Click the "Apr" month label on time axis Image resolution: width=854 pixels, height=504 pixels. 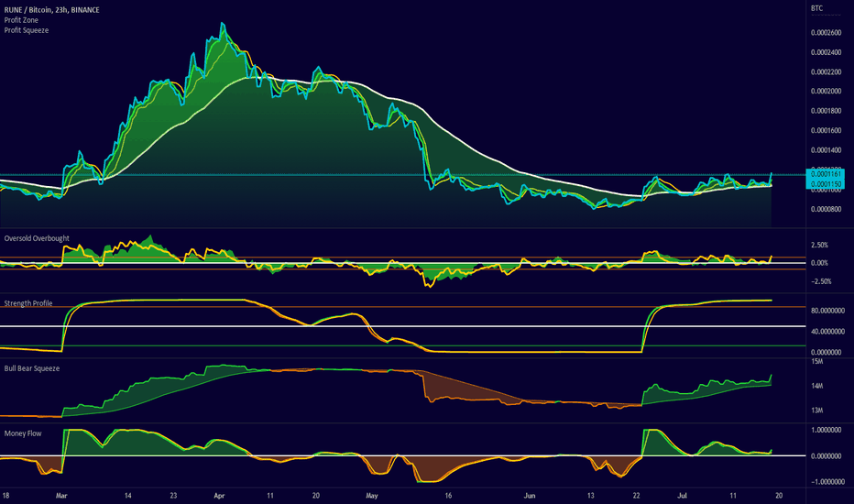pos(219,495)
